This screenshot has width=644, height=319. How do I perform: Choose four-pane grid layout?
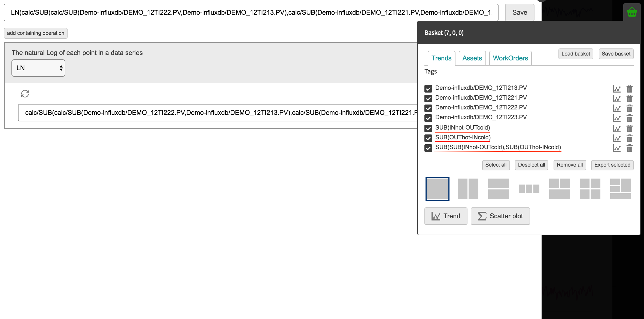pyautogui.click(x=590, y=189)
